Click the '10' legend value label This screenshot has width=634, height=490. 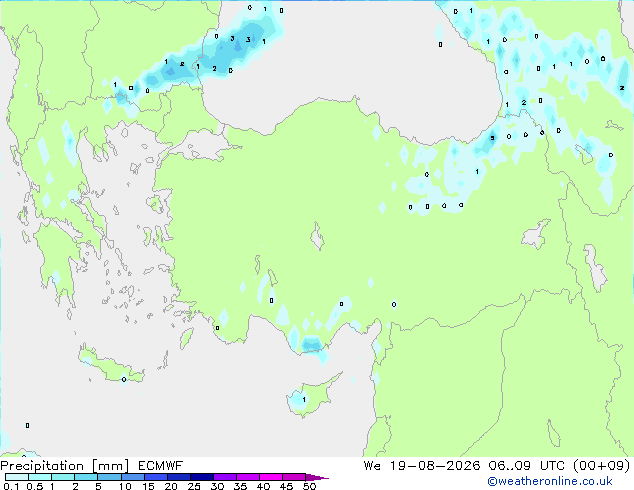tap(125, 486)
